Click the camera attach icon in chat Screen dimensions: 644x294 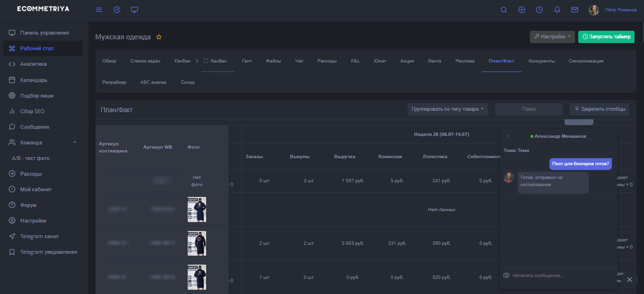pyautogui.click(x=506, y=275)
